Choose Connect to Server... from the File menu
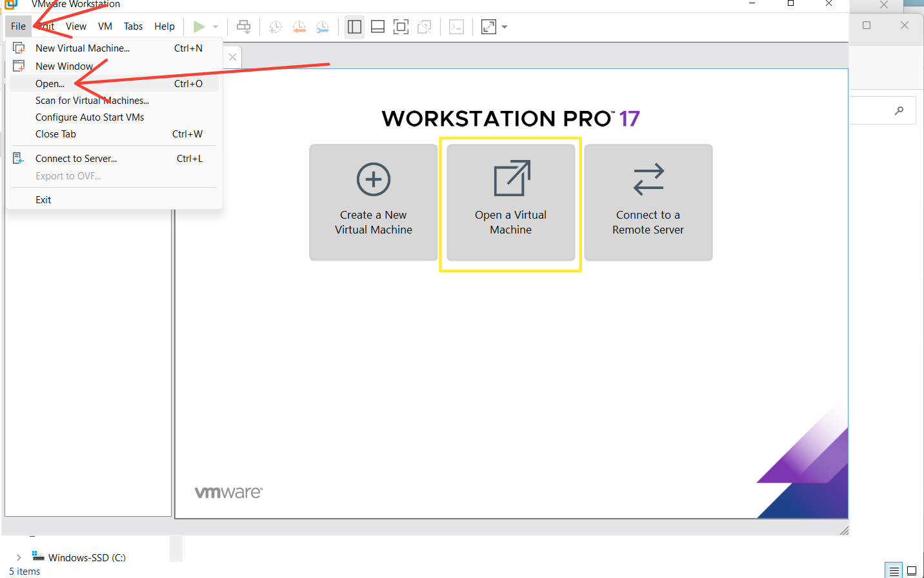 (114, 159)
